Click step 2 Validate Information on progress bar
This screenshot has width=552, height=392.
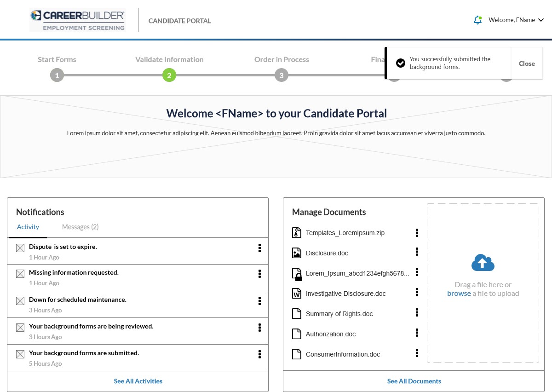pyautogui.click(x=169, y=76)
